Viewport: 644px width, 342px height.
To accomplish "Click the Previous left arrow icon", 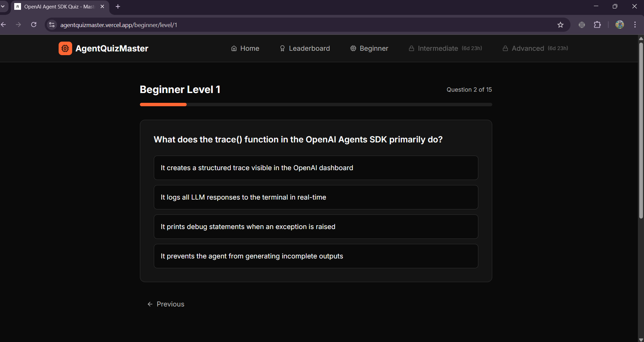I will coord(150,304).
